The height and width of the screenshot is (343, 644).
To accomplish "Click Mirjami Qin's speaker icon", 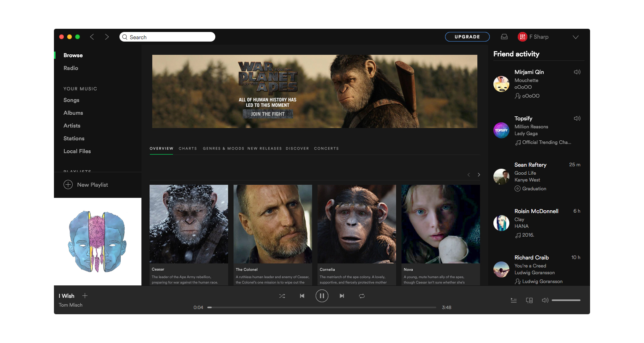I will point(577,72).
